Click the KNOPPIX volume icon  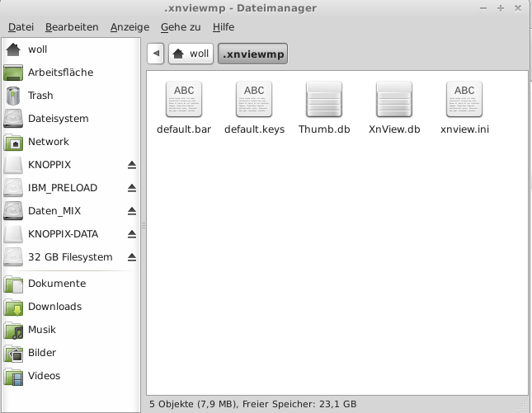pyautogui.click(x=13, y=165)
